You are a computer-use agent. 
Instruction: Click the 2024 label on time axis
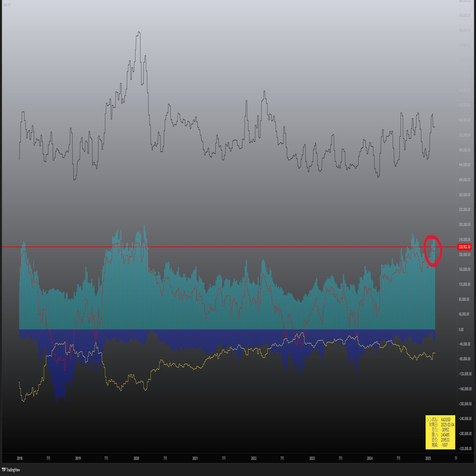[x=370, y=458]
